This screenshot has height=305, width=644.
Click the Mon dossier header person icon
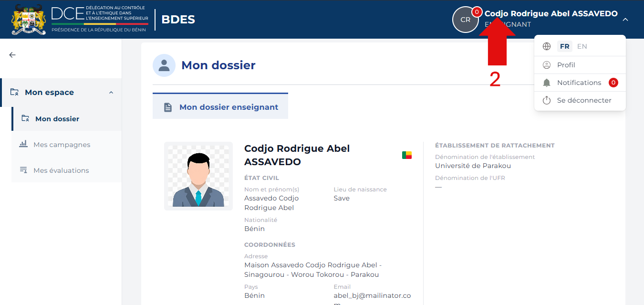tap(164, 65)
